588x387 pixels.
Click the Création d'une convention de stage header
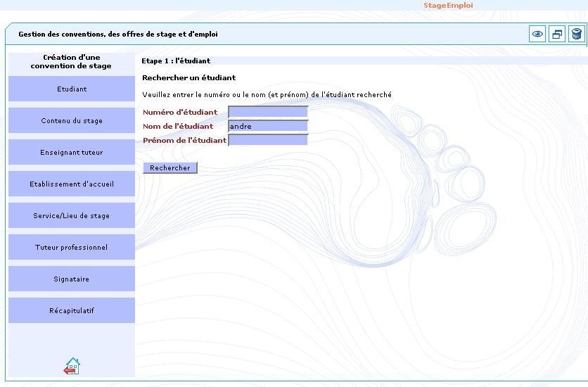click(x=71, y=62)
